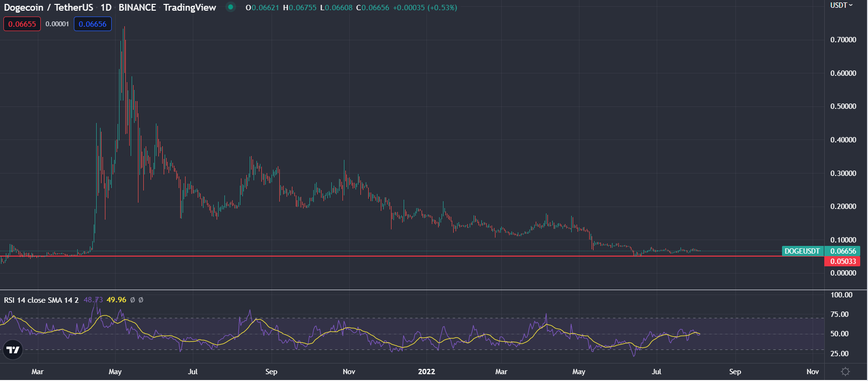This screenshot has width=868, height=381.
Task: Open the TradingView logo button
Action: coord(13,350)
